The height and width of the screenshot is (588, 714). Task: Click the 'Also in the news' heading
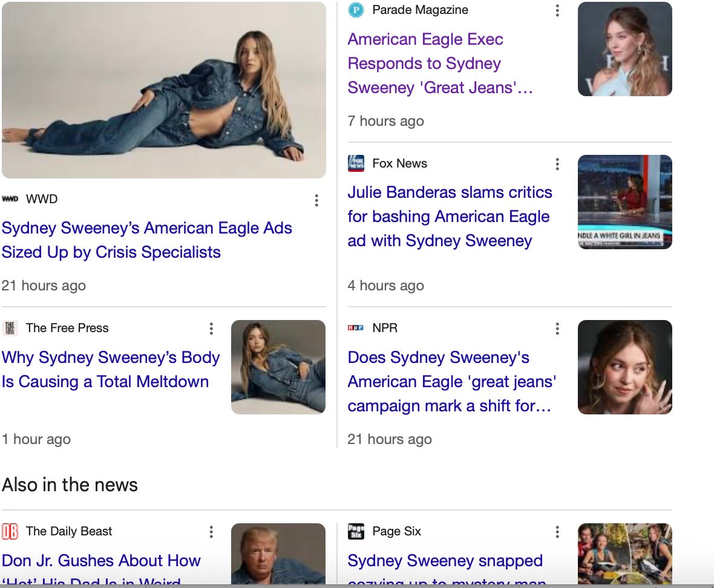pyautogui.click(x=70, y=485)
